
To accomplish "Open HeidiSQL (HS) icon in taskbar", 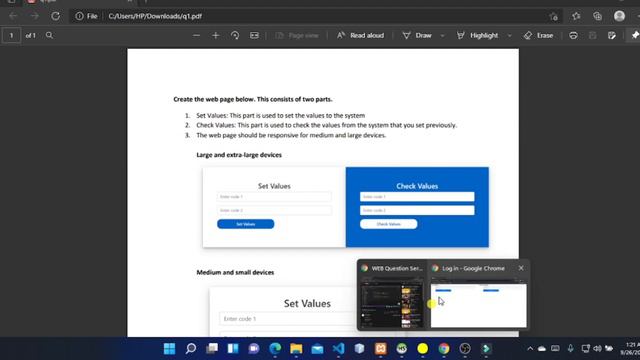I will click(402, 349).
